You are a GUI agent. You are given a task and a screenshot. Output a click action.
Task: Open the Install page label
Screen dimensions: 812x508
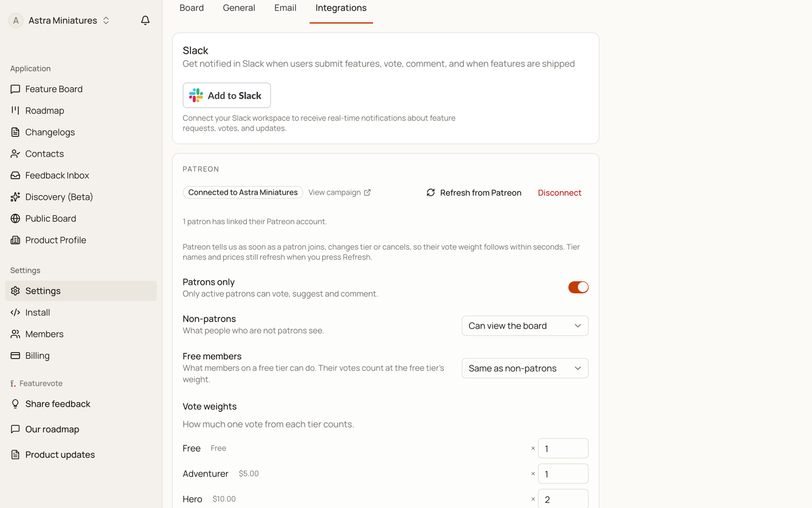(38, 312)
